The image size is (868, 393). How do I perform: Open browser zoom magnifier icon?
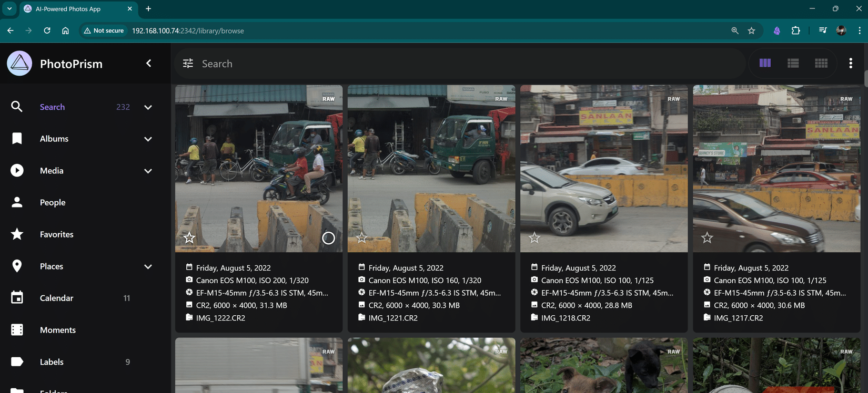(735, 30)
